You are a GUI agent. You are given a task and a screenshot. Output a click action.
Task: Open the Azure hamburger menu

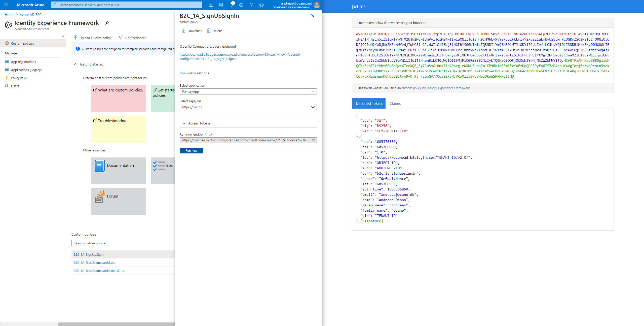6,5
